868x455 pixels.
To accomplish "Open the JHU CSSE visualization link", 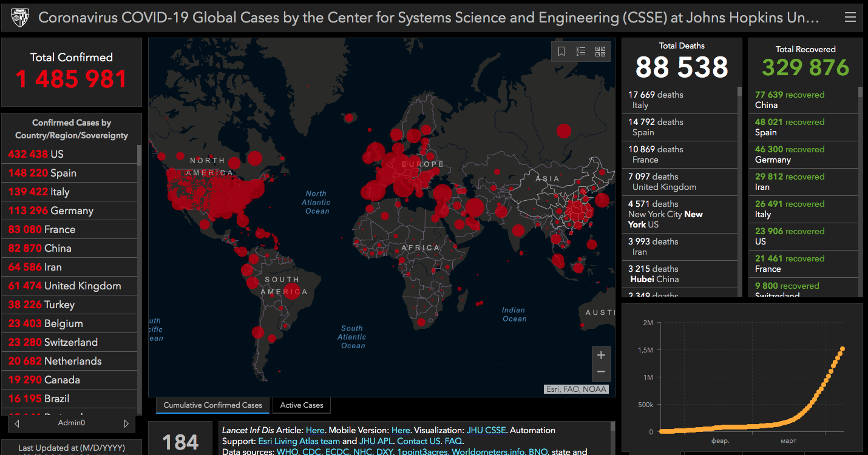I will pos(486,430).
